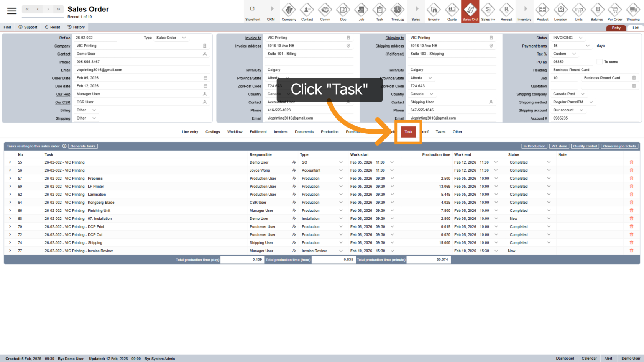644x362 pixels.
Task: Open the Batches module icon
Action: click(x=597, y=11)
